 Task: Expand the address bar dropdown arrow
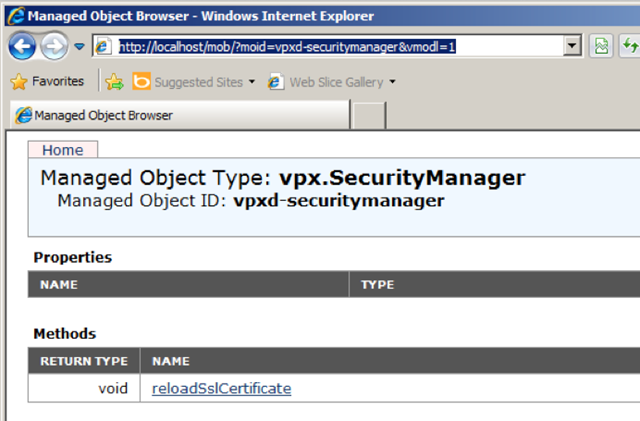(x=572, y=46)
